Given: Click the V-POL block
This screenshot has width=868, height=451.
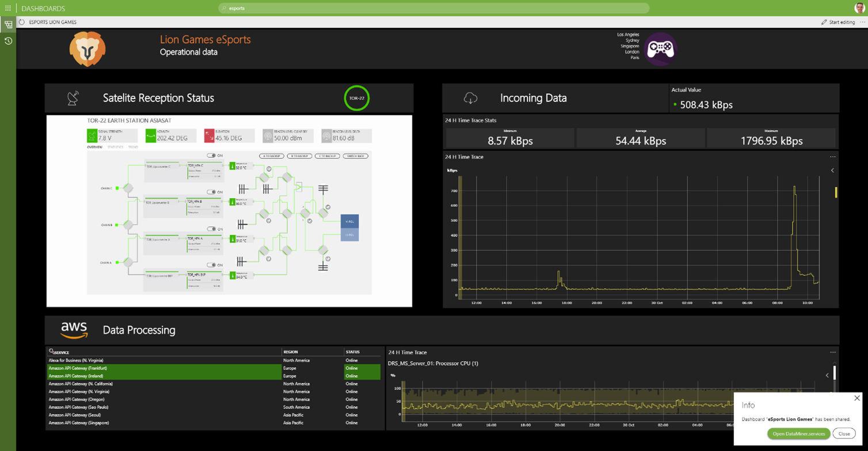Looking at the screenshot, I should point(349,221).
